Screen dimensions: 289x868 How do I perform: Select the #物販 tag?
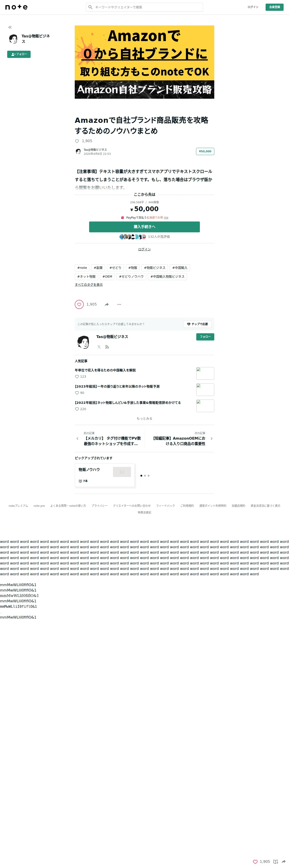133,268
